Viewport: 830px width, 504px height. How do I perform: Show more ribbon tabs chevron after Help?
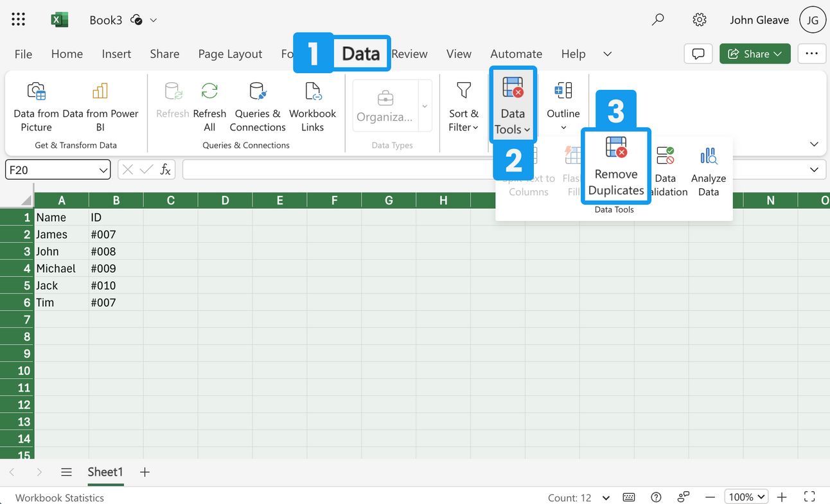[x=607, y=54]
